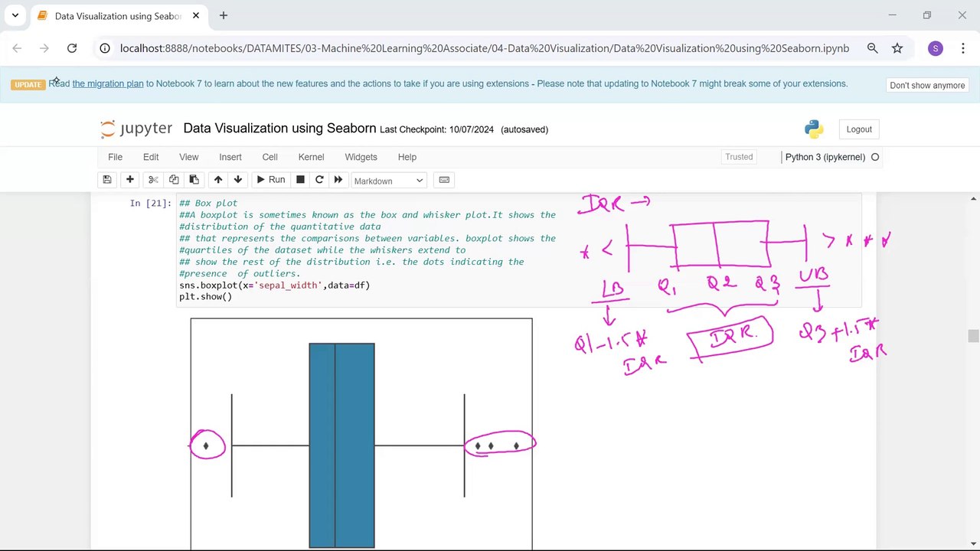Copy selected cells toolbar icon
980x551 pixels.
[174, 180]
